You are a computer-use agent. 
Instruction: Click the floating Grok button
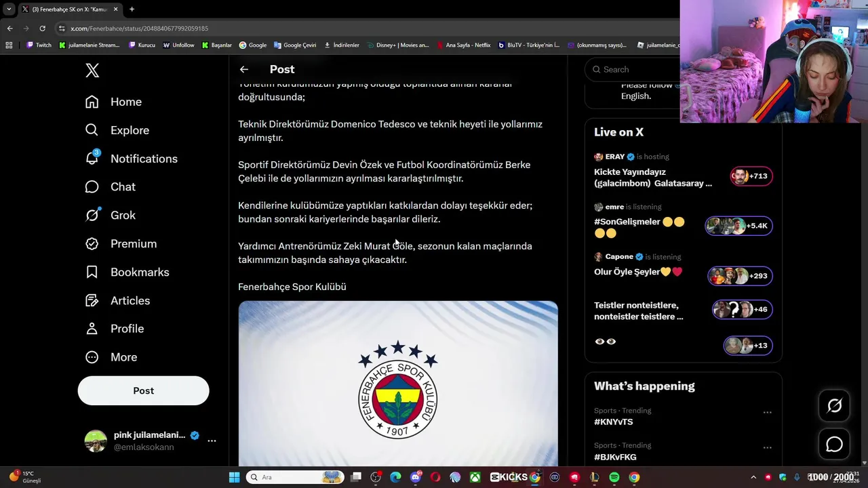(834, 405)
